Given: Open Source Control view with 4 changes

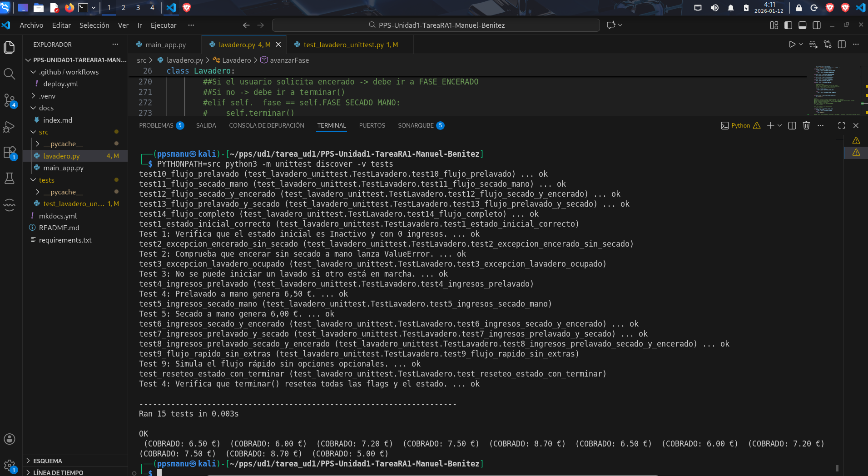Looking at the screenshot, I should pyautogui.click(x=10, y=100).
